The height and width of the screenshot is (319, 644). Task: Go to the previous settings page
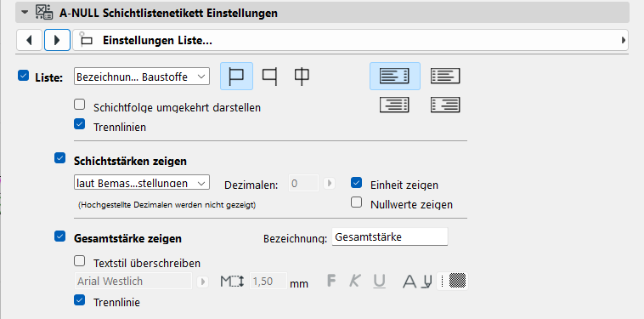[x=29, y=40]
